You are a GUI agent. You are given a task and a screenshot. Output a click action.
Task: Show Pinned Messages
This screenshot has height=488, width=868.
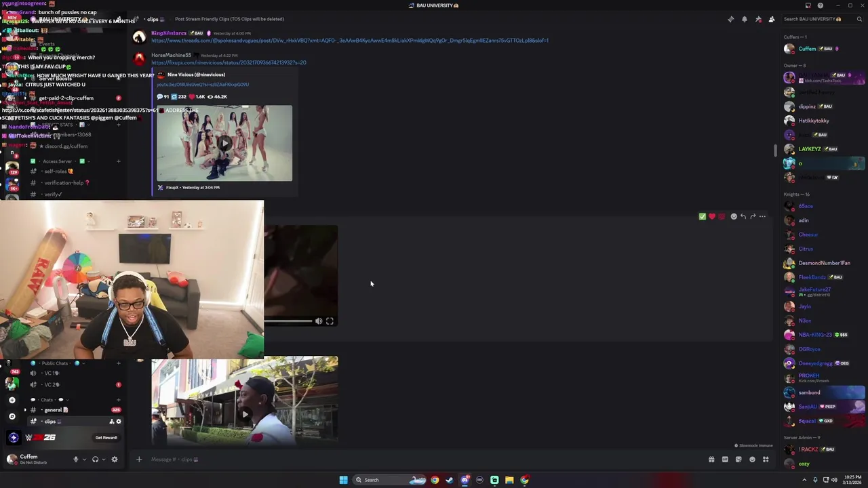758,19
